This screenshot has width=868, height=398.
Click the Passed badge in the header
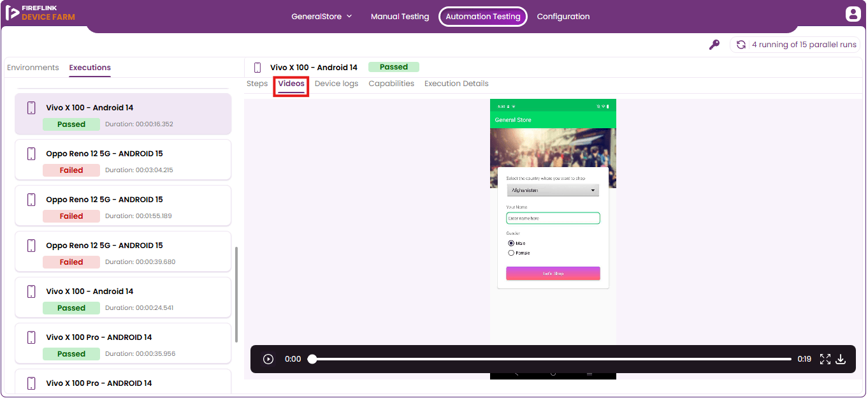point(394,67)
